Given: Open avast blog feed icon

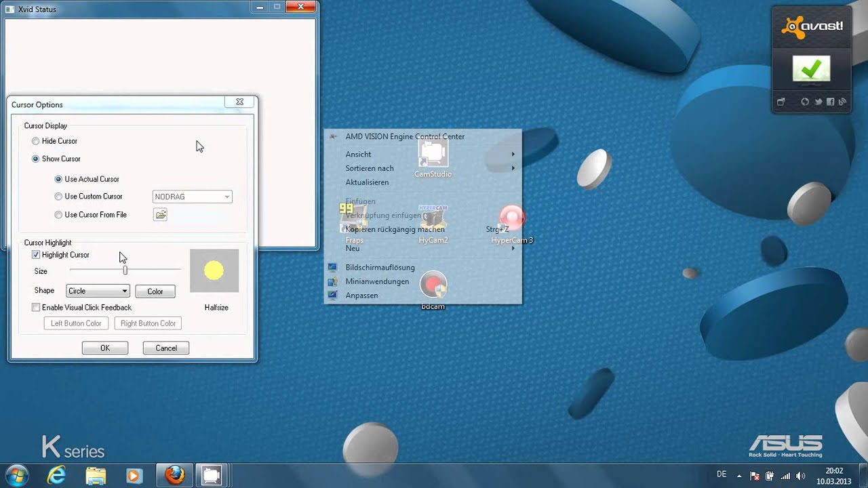Looking at the screenshot, I should 842,102.
